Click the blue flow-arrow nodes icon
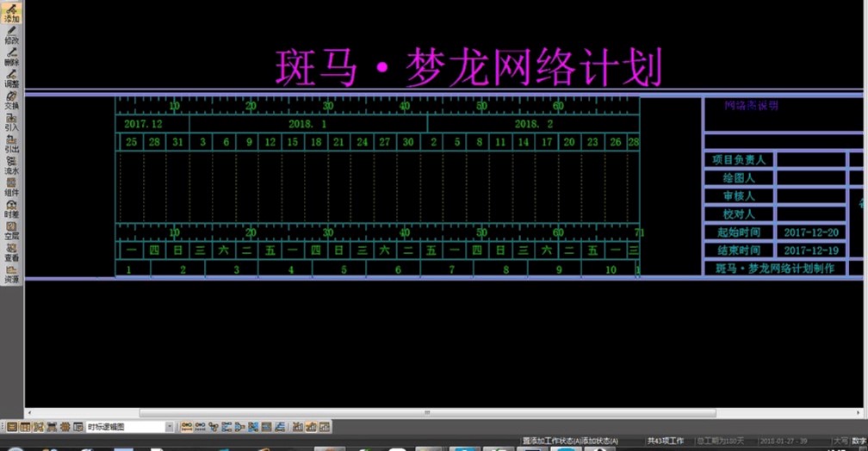This screenshot has height=451, width=868. pyautogui.click(x=239, y=427)
